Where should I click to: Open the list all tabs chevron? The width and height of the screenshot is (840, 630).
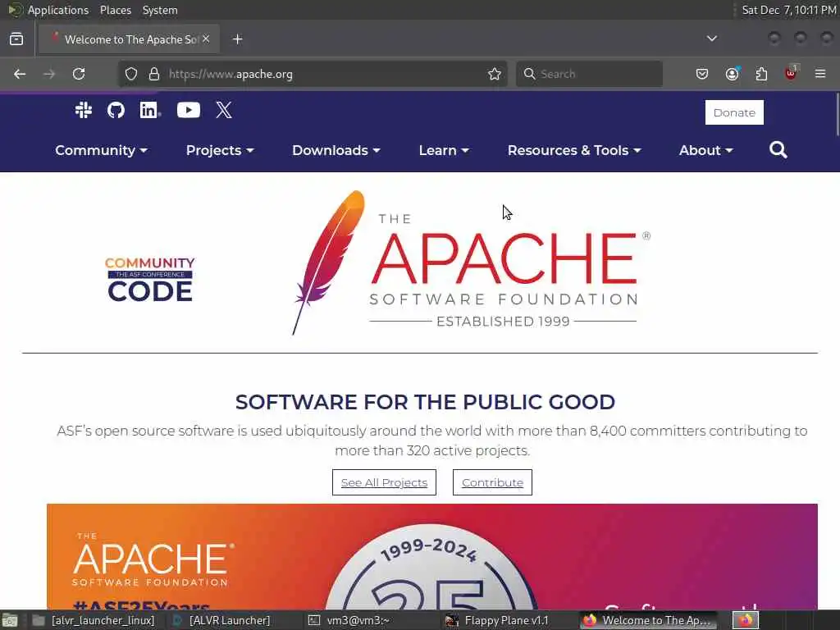[712, 39]
